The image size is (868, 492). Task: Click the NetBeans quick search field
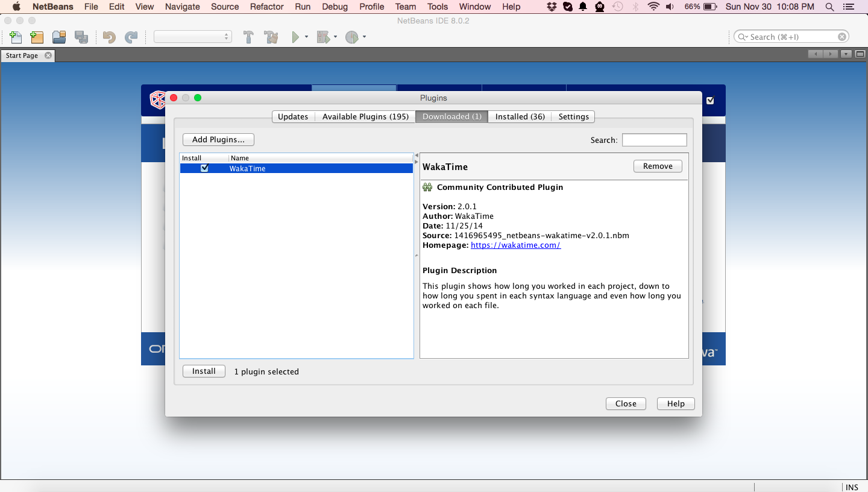click(x=791, y=37)
